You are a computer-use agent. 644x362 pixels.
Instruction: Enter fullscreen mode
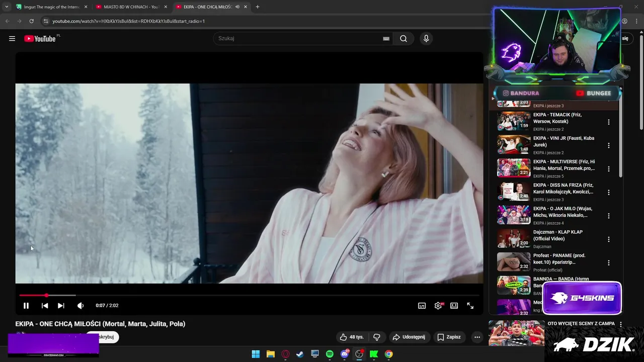coord(470,306)
